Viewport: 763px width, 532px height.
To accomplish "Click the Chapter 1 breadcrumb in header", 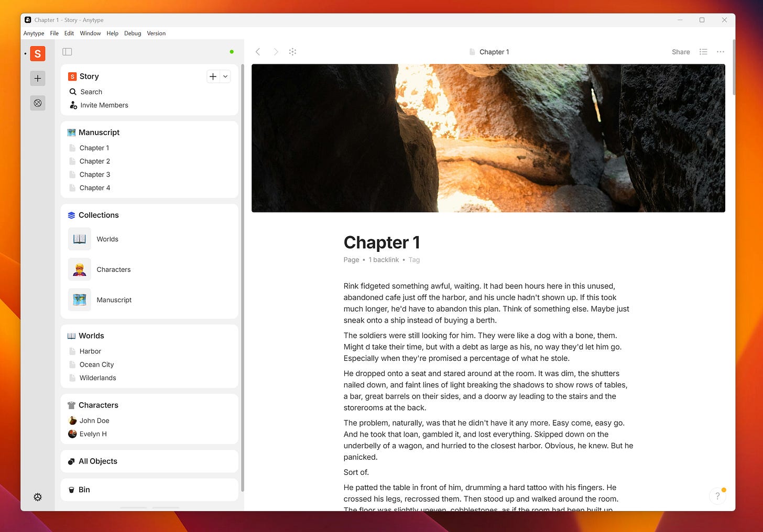I will 489,52.
